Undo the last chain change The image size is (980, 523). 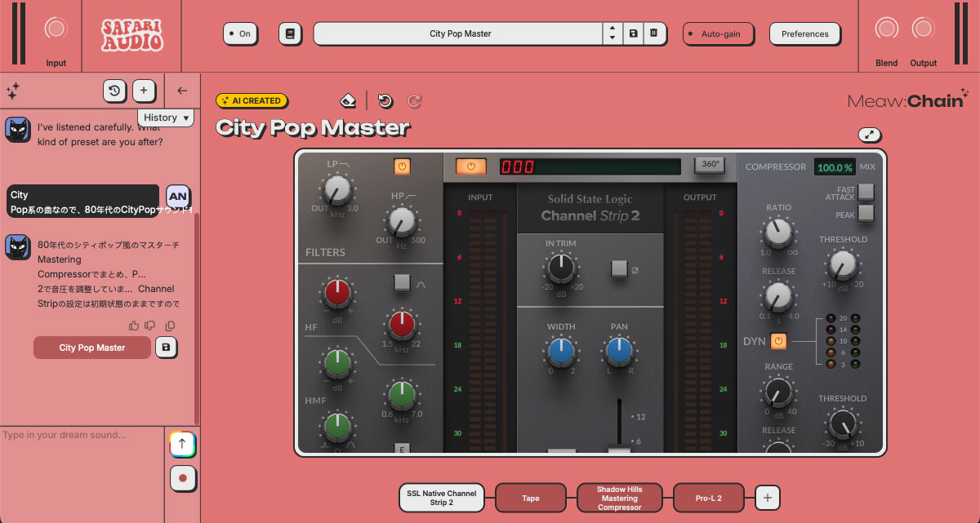(x=385, y=101)
